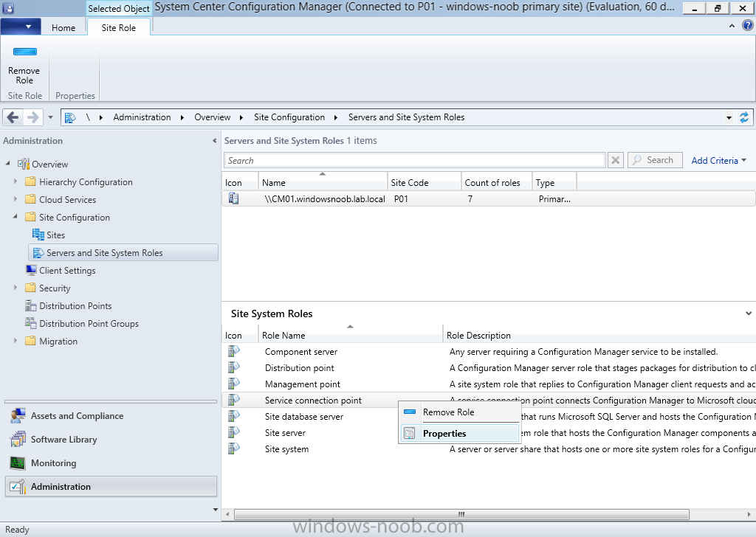Select the Migration folder

tap(58, 341)
